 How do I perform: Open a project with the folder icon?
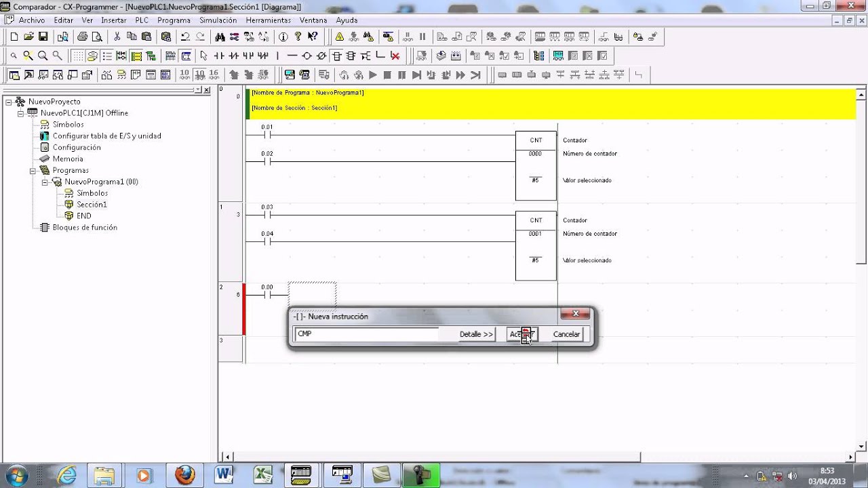pyautogui.click(x=28, y=37)
